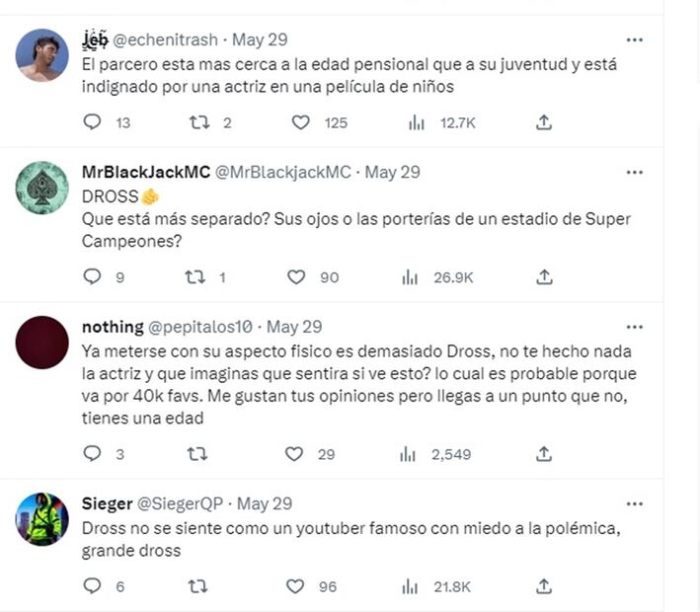This screenshot has width=700, height=612.
Task: Retweet the tweet by nothing
Action: click(198, 454)
